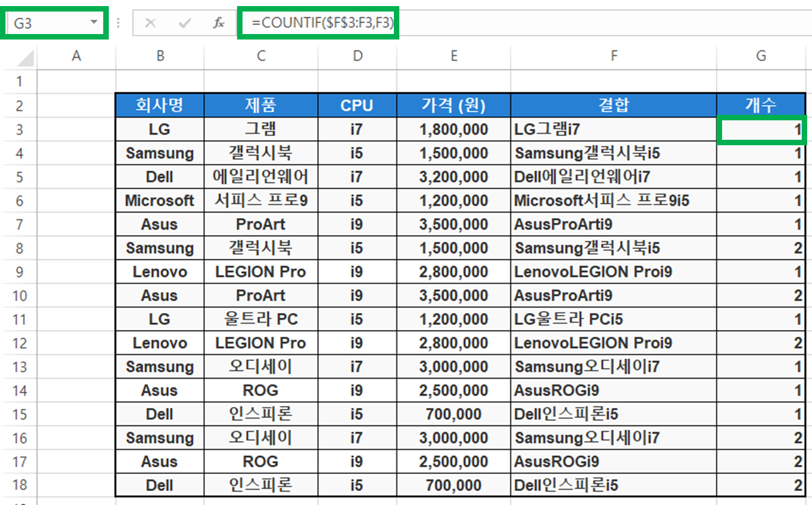
Task: Click Samsung갤럭시북i5 cell in row 8
Action: [x=614, y=248]
